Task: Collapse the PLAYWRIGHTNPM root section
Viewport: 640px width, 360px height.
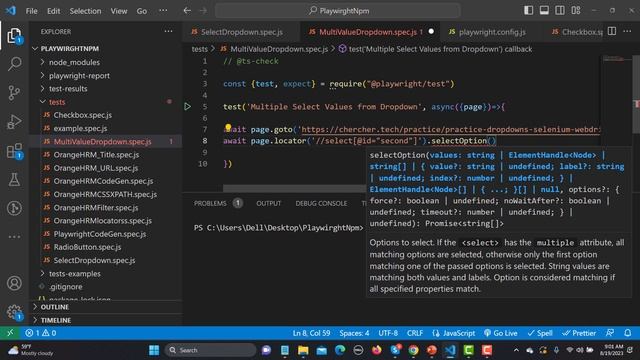Action: tap(69, 49)
